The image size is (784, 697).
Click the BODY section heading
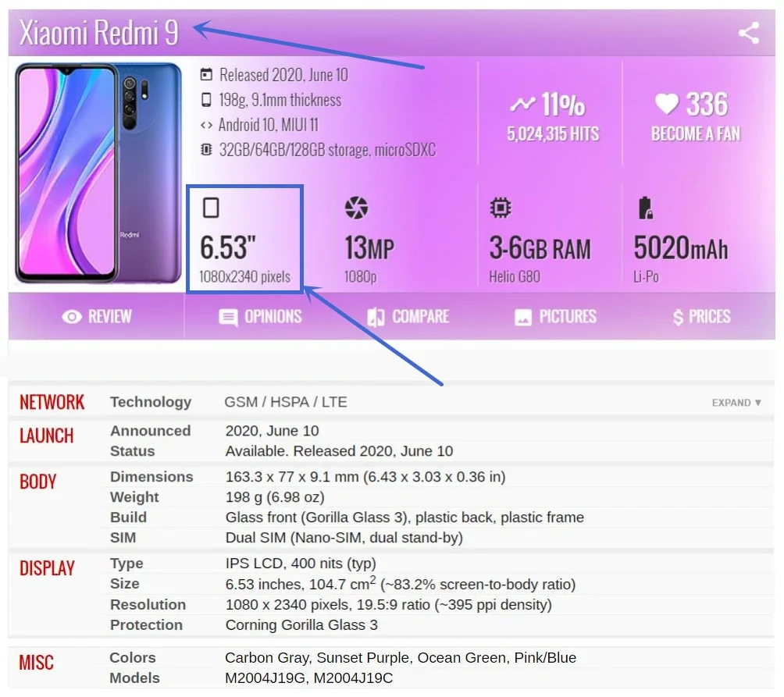point(38,482)
